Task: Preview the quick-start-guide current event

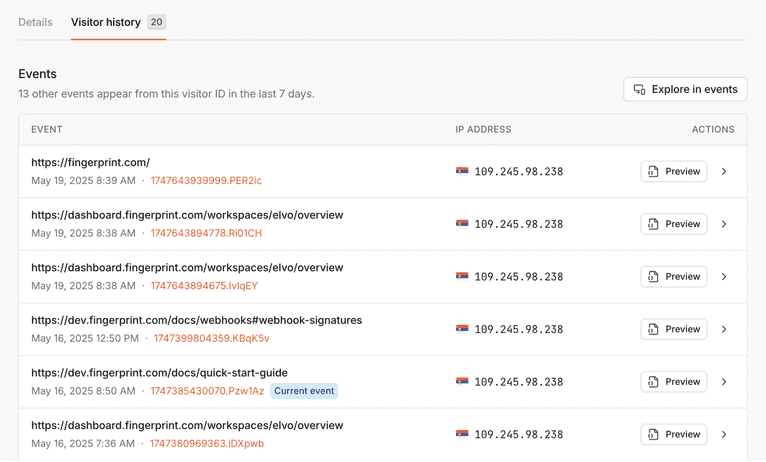Action: coord(673,382)
